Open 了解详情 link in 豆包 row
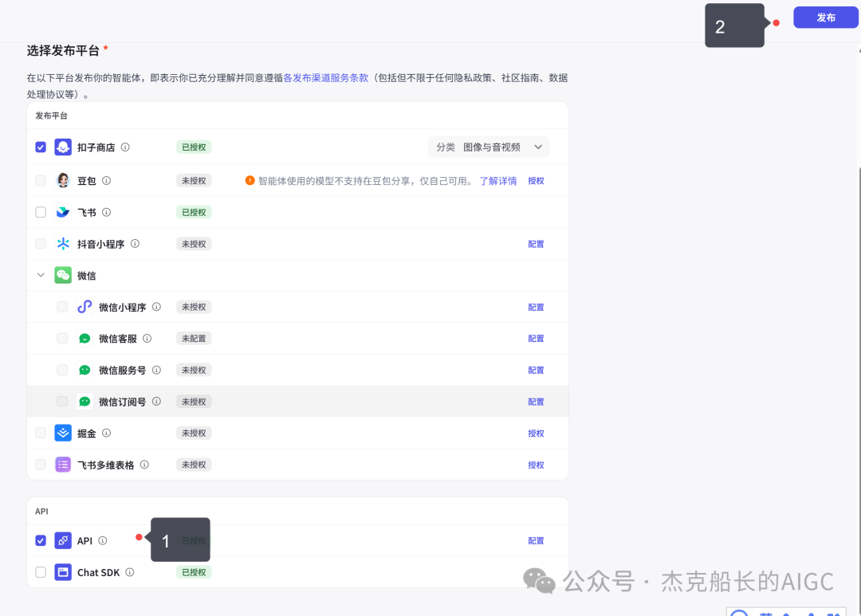This screenshot has width=861, height=616. point(498,181)
